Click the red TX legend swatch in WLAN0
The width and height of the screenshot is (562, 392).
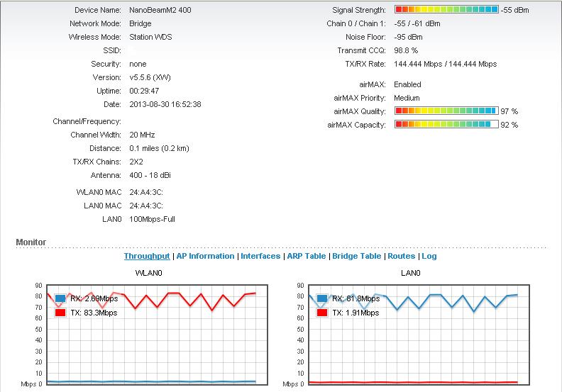click(60, 313)
